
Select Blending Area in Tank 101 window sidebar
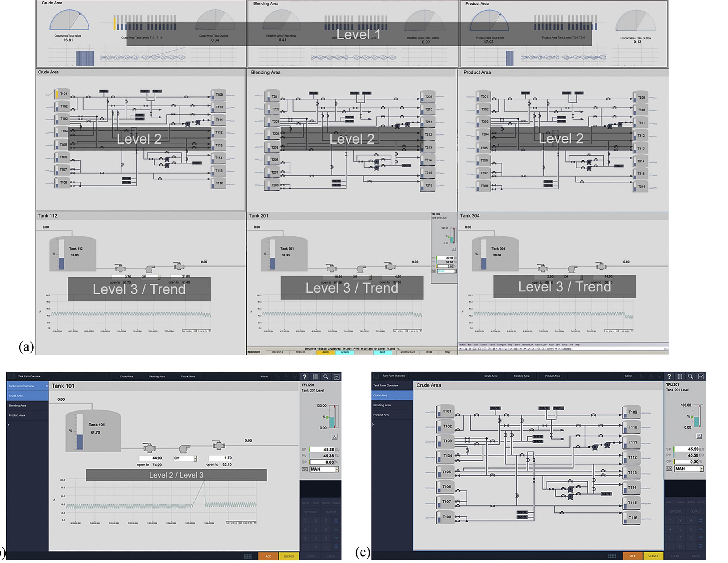pyautogui.click(x=27, y=405)
